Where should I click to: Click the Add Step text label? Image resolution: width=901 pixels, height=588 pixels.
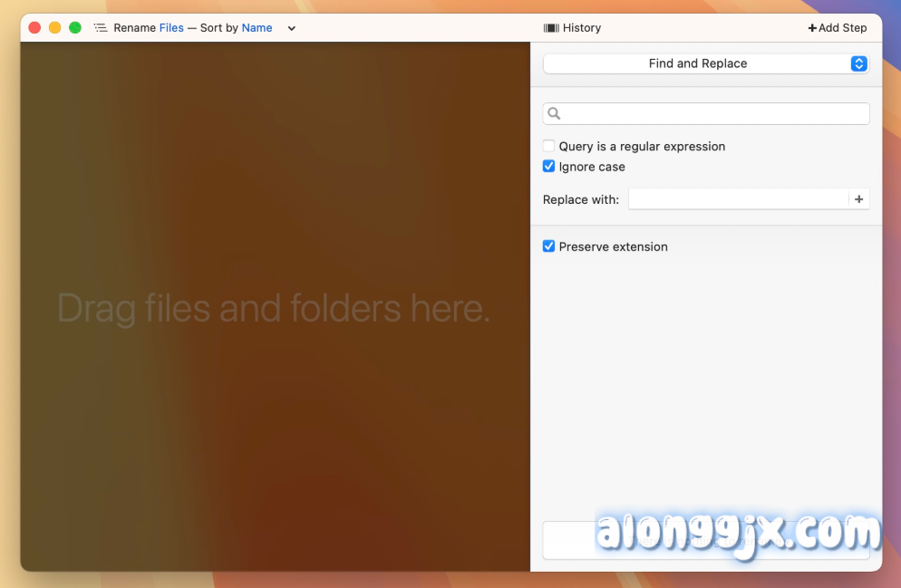[843, 28]
